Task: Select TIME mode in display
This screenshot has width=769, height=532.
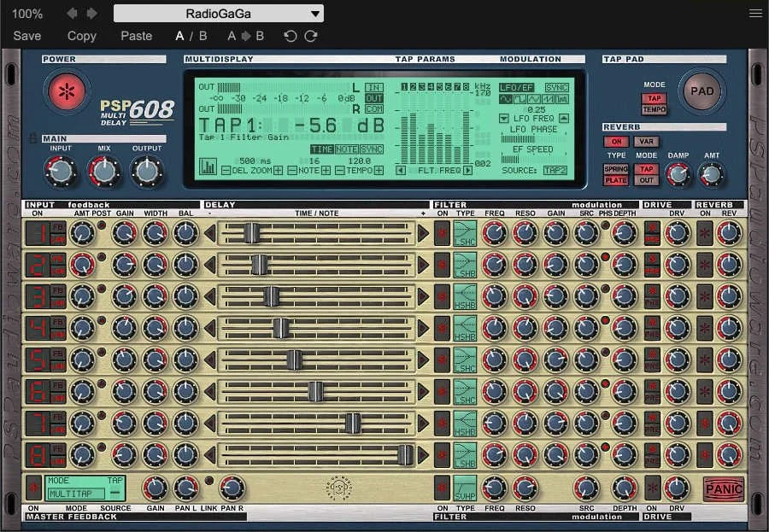Action: pos(322,149)
